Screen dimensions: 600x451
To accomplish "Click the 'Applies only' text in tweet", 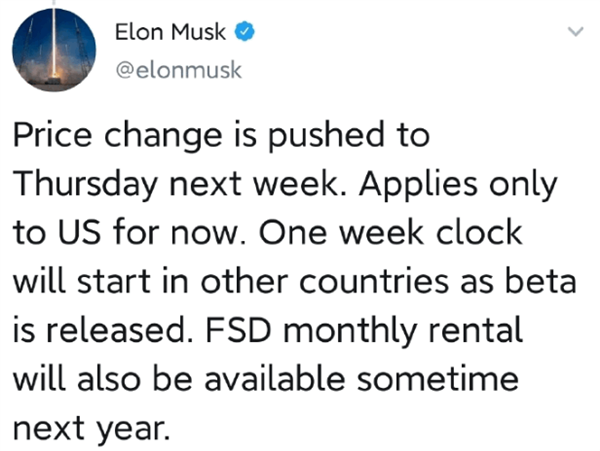I will (458, 184).
